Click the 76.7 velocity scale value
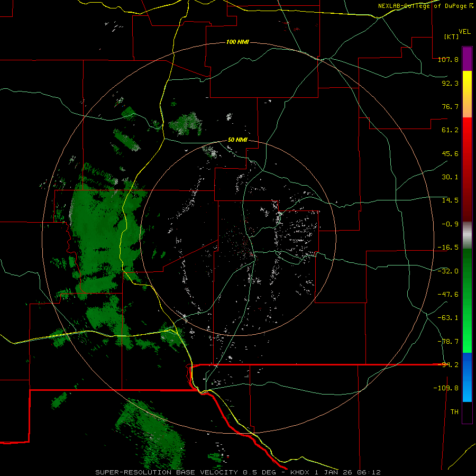The image size is (476, 476). [450, 106]
